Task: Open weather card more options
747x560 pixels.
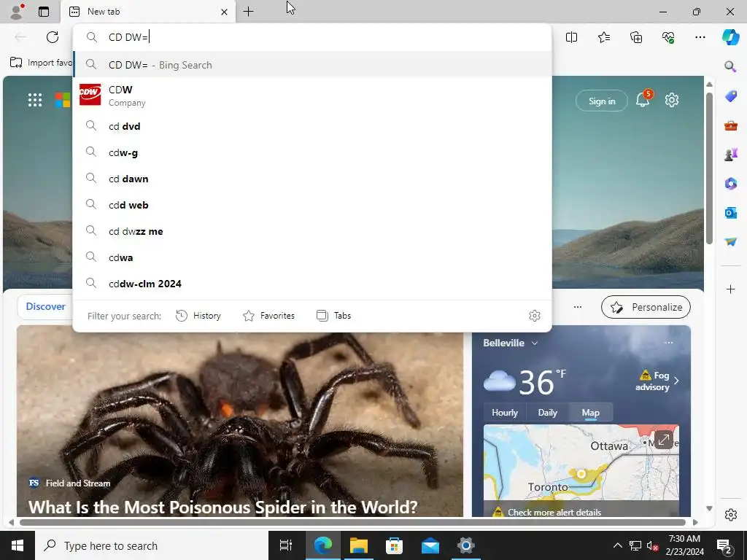Action: [668, 343]
